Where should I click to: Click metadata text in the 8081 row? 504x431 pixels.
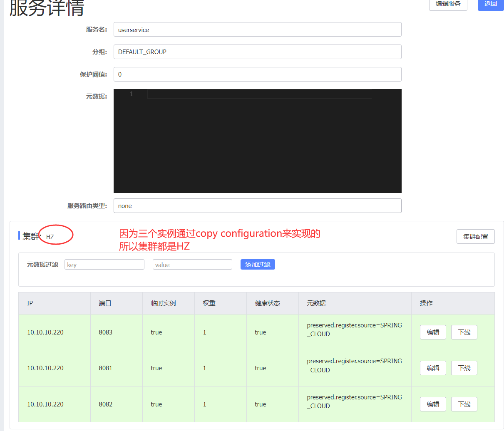[x=355, y=365]
